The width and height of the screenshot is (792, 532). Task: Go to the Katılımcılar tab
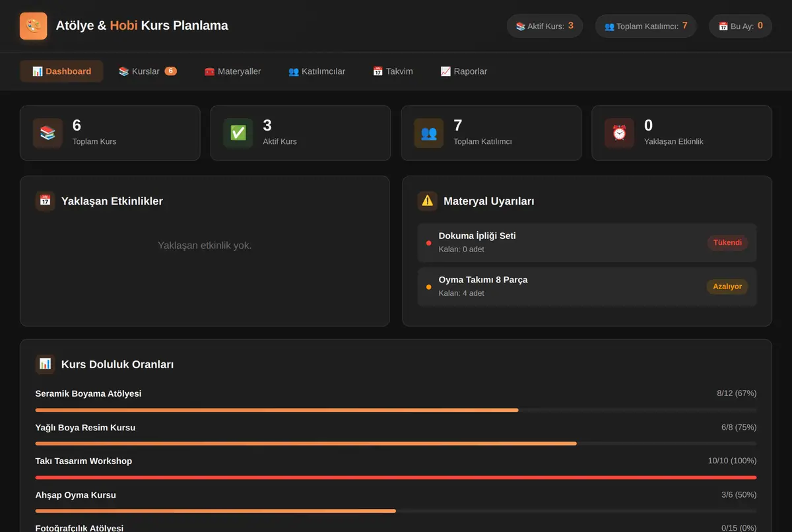pos(317,71)
